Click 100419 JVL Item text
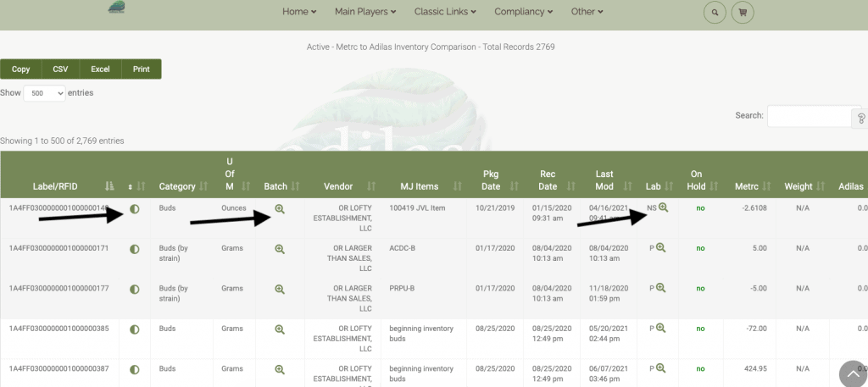Screen dimensions: 868x387 (417, 207)
